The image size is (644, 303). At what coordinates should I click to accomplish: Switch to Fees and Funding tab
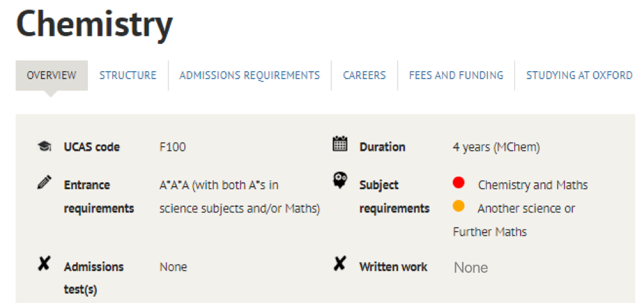[456, 75]
